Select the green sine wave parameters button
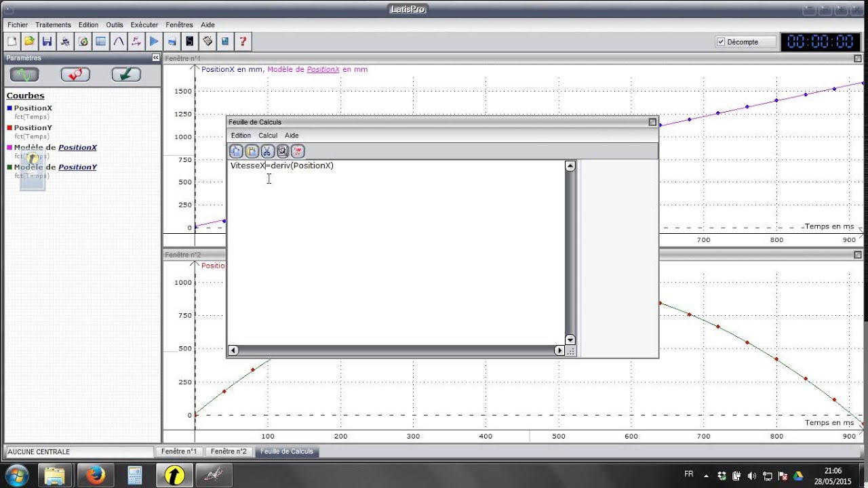The width and height of the screenshot is (868, 488). pos(24,75)
